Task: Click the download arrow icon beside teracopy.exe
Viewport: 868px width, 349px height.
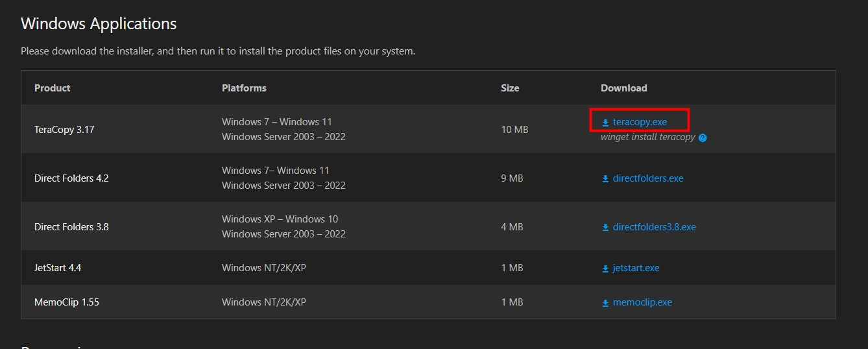Action: tap(605, 123)
